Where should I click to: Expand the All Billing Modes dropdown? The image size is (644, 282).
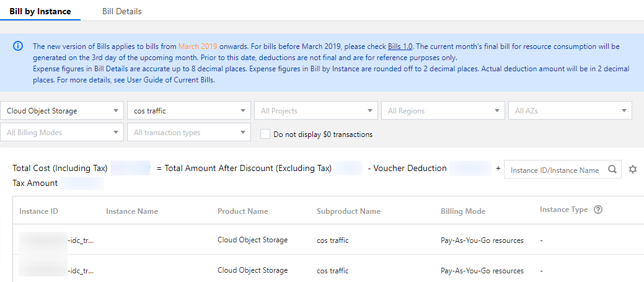click(62, 132)
